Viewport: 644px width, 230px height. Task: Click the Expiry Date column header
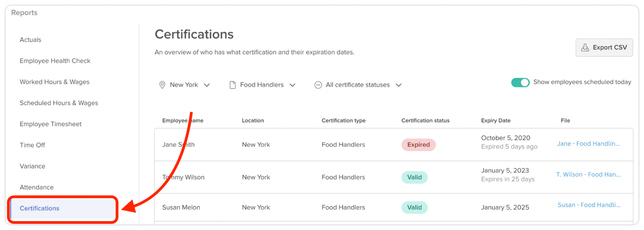(x=495, y=120)
